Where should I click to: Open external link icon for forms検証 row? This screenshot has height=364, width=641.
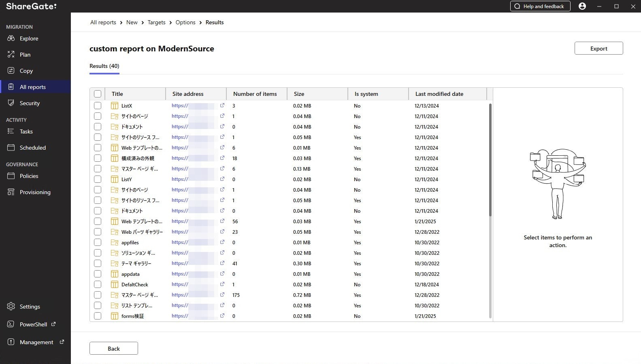(x=222, y=315)
